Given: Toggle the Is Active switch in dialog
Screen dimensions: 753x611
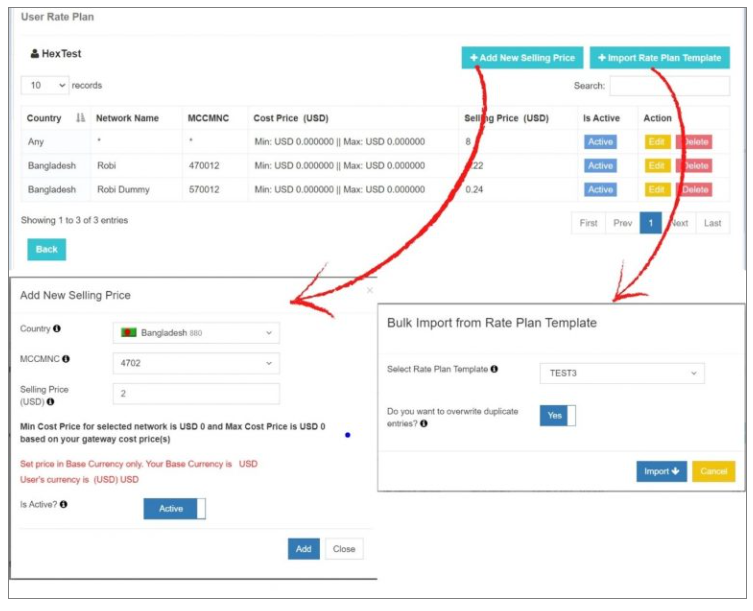Looking at the screenshot, I should pos(174,509).
